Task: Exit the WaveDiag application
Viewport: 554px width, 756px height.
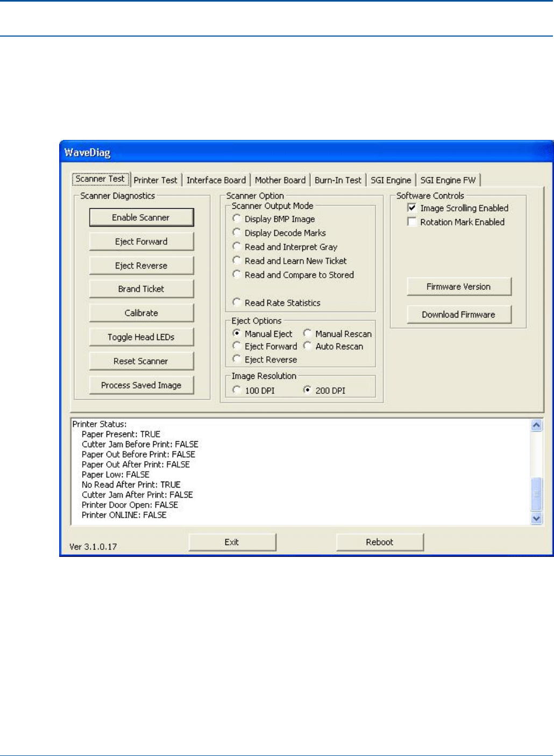Action: point(232,542)
